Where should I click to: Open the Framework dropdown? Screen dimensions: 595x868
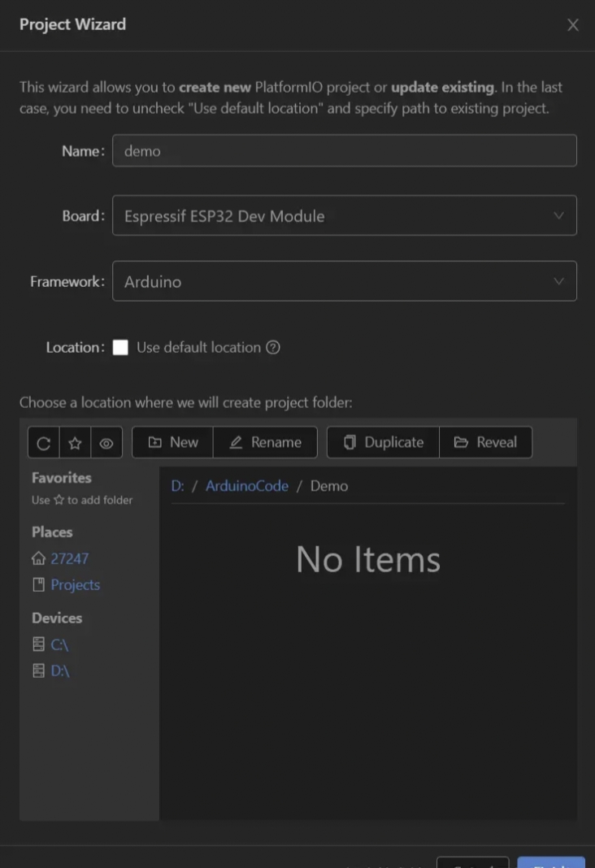click(345, 281)
